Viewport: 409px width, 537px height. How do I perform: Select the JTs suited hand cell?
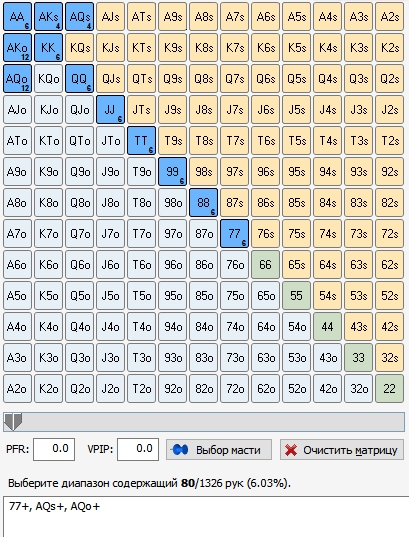pos(141,110)
